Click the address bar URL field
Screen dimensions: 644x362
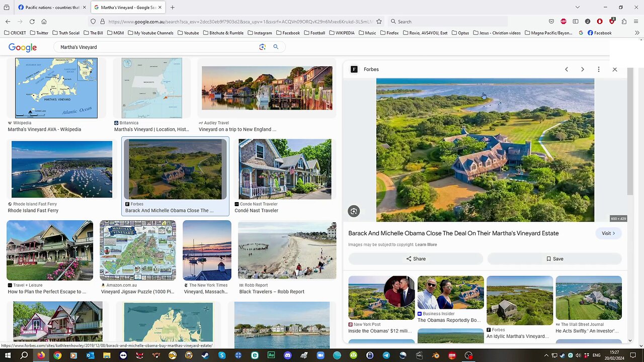click(240, 22)
